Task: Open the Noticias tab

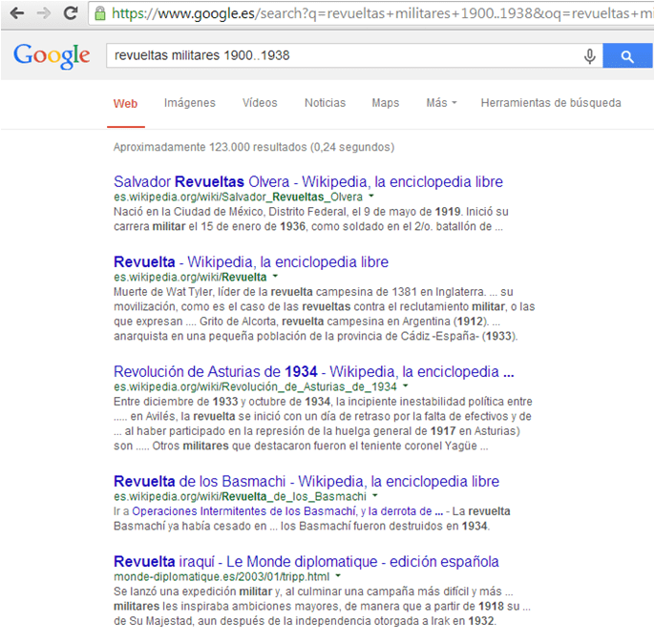Action: coord(325,103)
